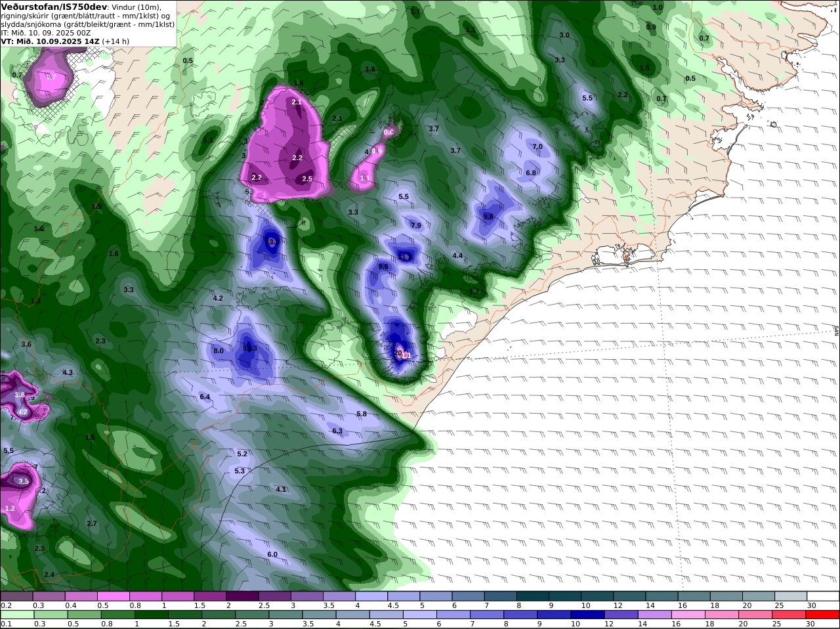Select the 1.8 rainfall value on the map

click(370, 69)
